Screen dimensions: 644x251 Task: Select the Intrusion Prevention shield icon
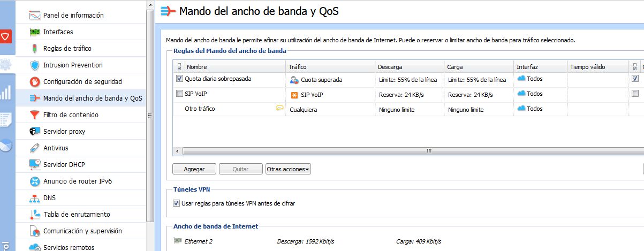pos(35,65)
